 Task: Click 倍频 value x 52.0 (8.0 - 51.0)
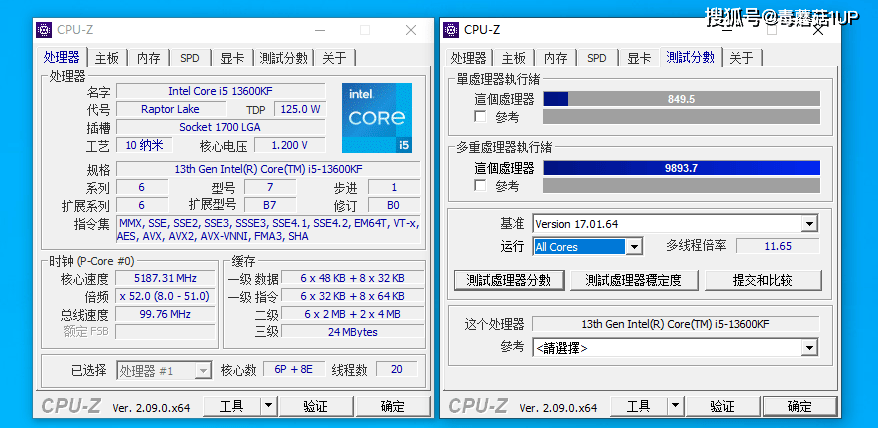point(165,296)
